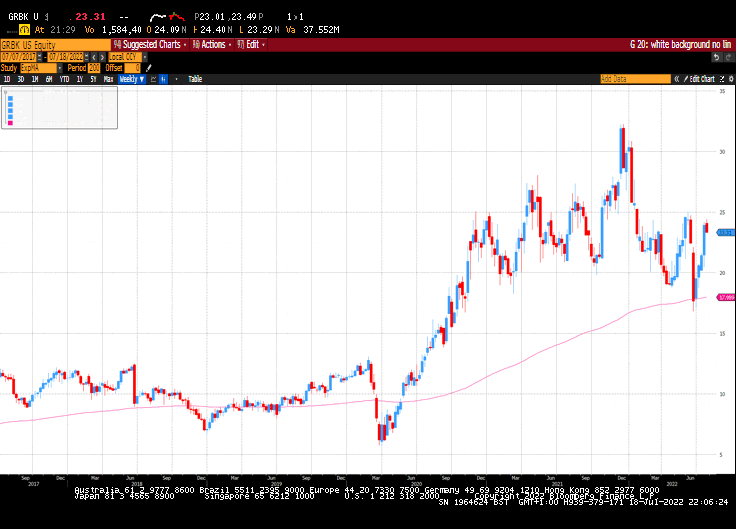Switch to line chart icon
Screen dimensions: 736x529
tap(153, 79)
